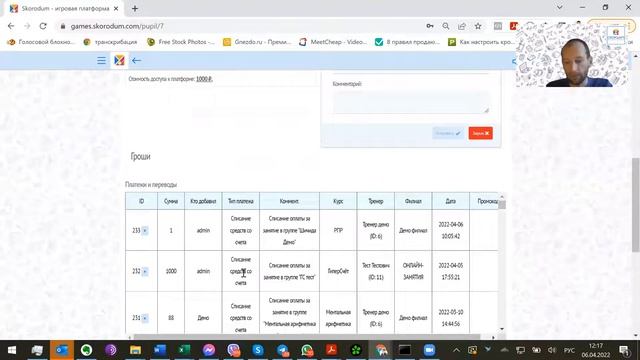This screenshot has width=640, height=360.
Task: Share this page via the share icon
Action: [462, 26]
